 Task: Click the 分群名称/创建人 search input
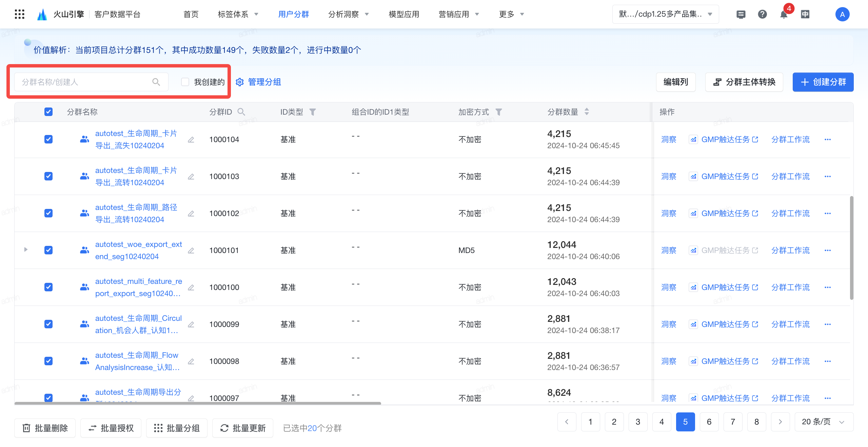(91, 82)
